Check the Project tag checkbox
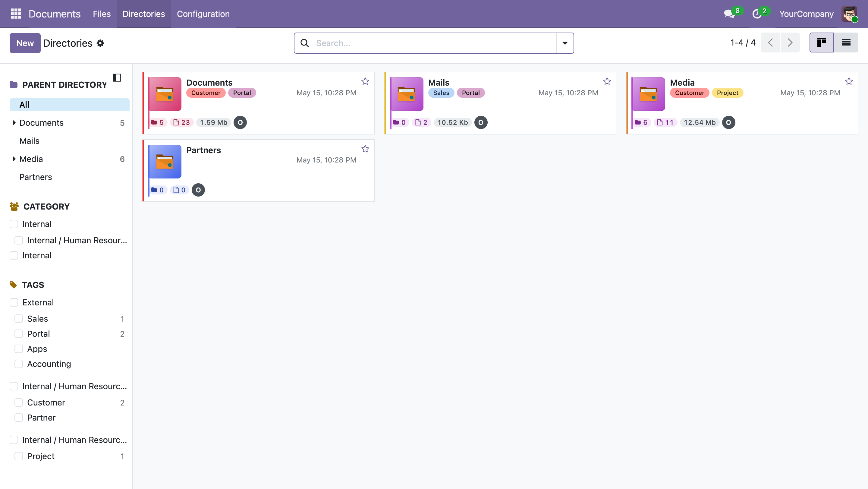The height and width of the screenshot is (489, 868). (x=19, y=456)
